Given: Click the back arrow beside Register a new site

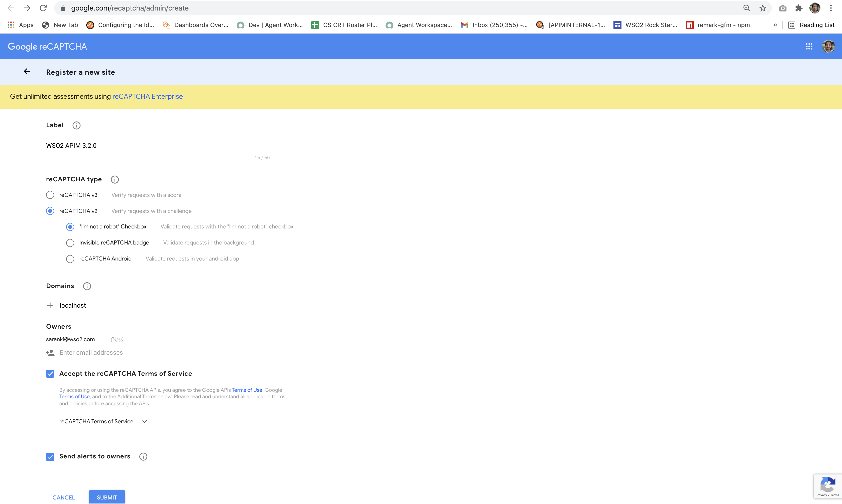Looking at the screenshot, I should [27, 72].
